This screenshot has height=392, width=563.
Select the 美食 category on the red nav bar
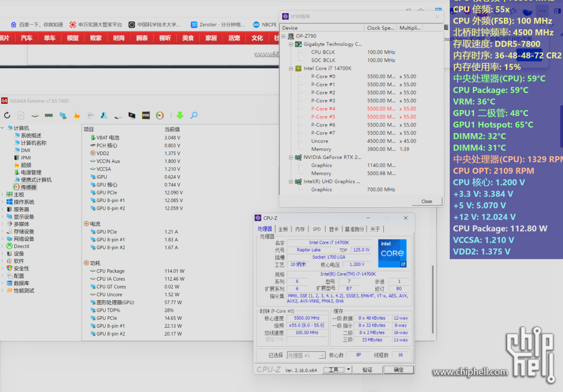coord(188,38)
